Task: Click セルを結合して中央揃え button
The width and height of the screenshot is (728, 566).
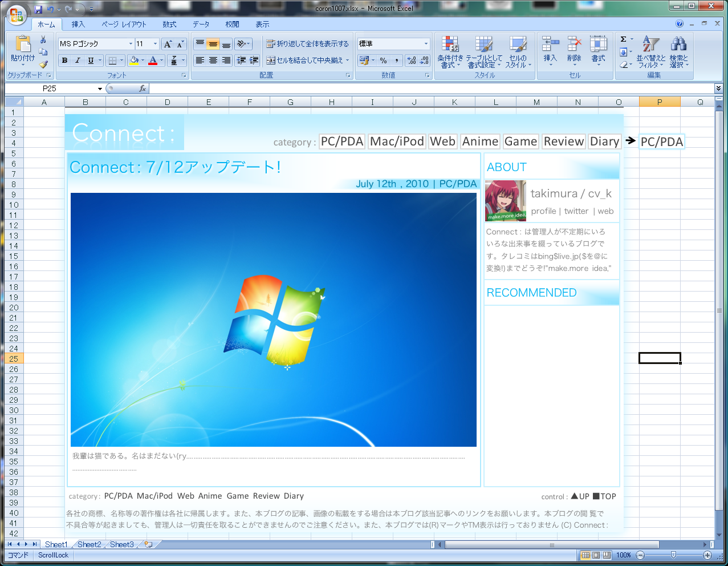Action: [305, 60]
